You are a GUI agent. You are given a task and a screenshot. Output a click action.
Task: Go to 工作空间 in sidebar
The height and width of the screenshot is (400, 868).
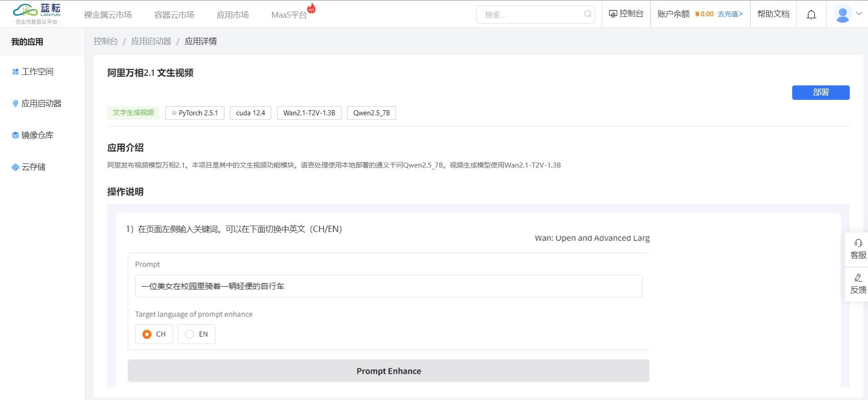click(x=38, y=72)
